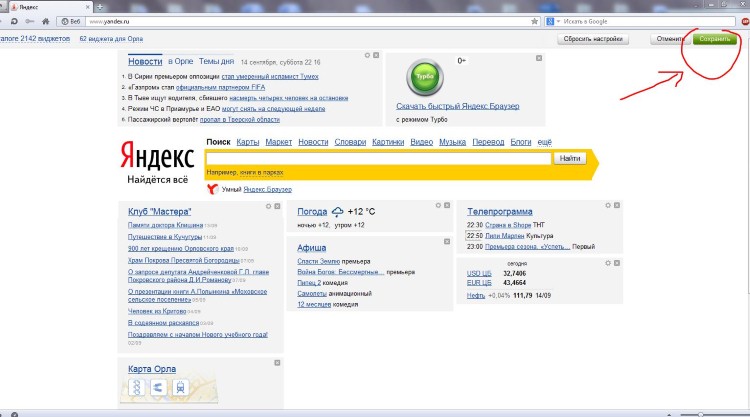Open the 'Музыка' service tab
This screenshot has width=750, height=417.
pos(452,142)
